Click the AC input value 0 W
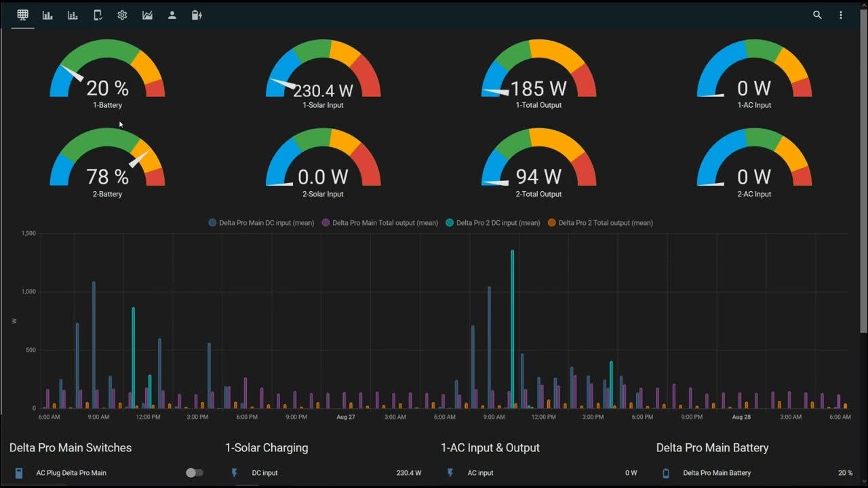868x488 pixels. 631,473
